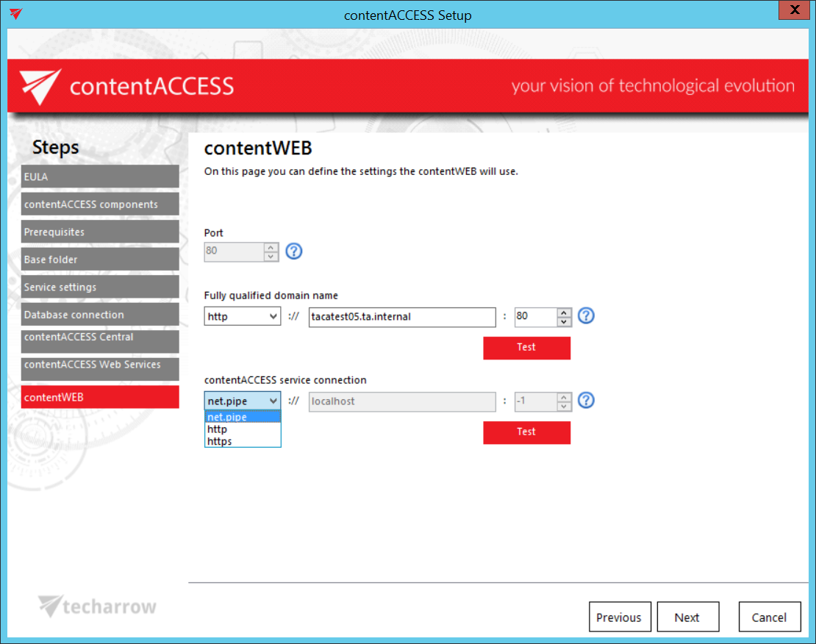
Task: Open help for contentACCESS service connection
Action: click(x=586, y=400)
